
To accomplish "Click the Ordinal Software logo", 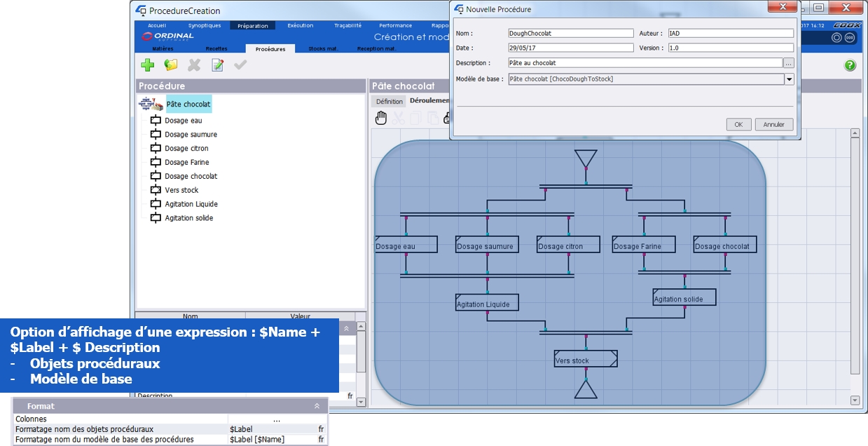I will point(167,37).
